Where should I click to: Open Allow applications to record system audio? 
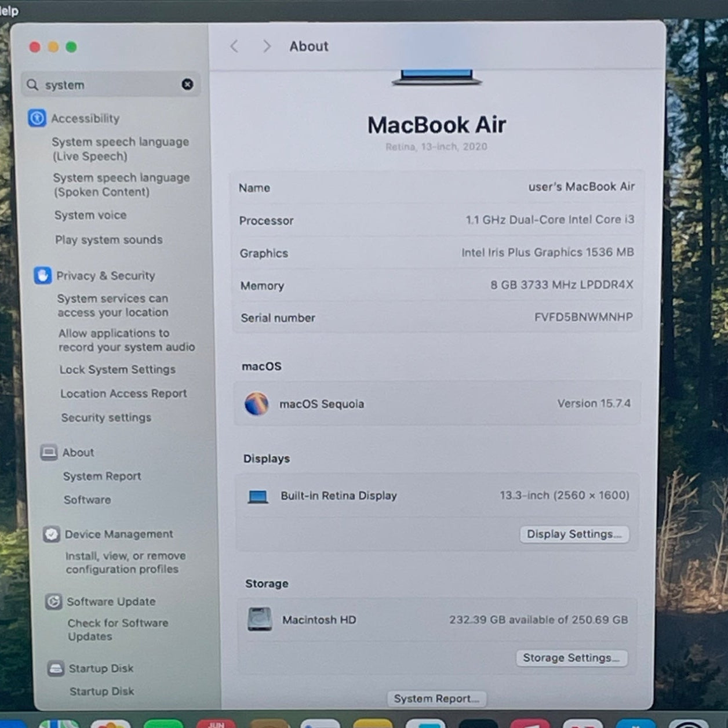click(126, 340)
